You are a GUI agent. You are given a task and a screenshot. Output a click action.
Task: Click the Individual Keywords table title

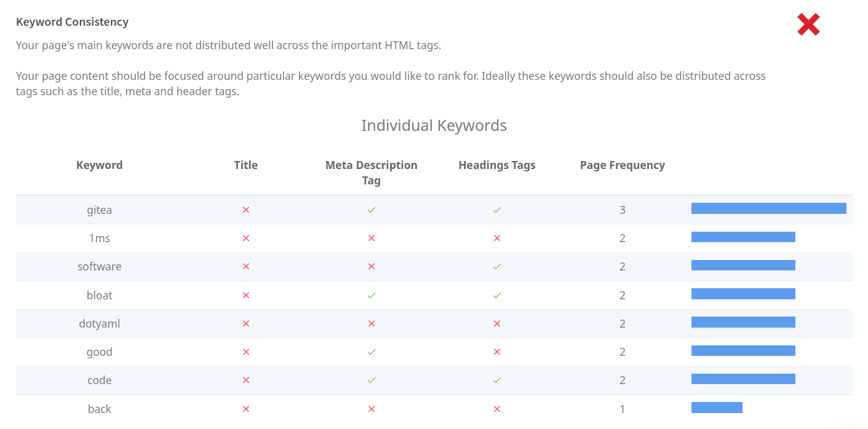coord(434,126)
